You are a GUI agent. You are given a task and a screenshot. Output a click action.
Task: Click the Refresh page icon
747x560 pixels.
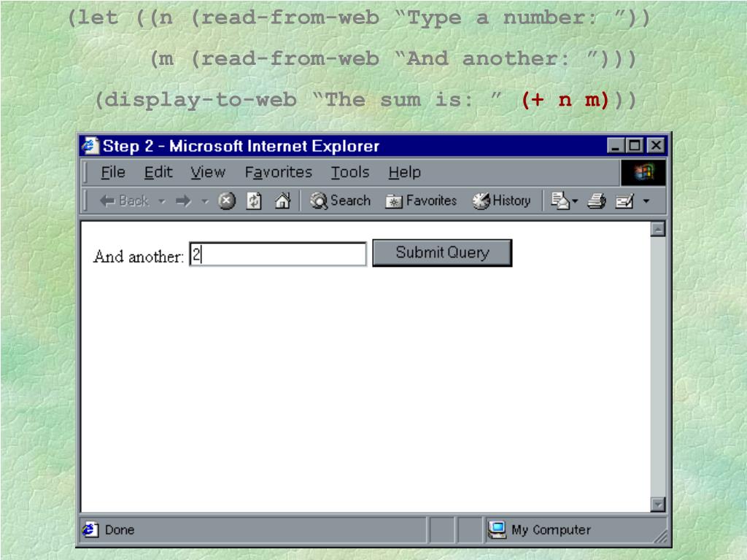pyautogui.click(x=254, y=201)
